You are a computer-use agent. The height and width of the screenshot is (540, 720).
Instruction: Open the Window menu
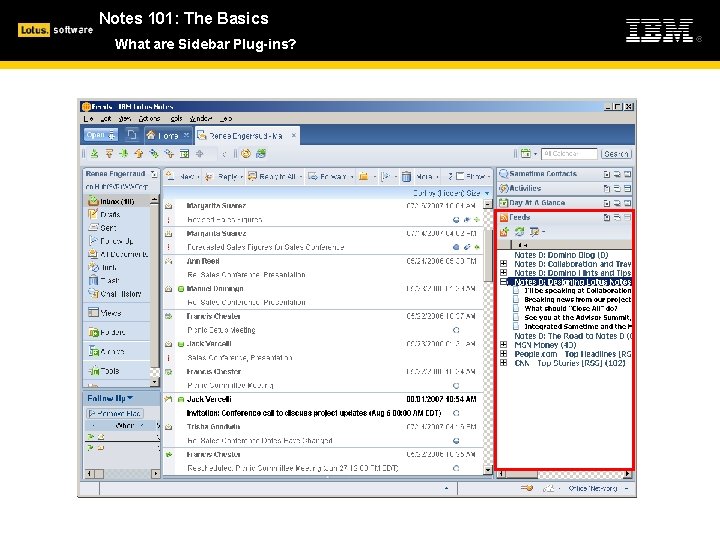click(x=200, y=118)
